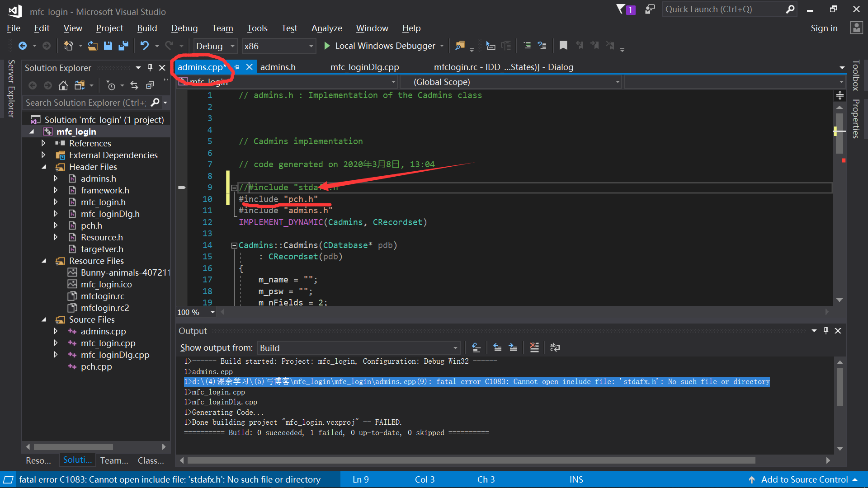This screenshot has width=868, height=488.
Task: Toggle Auto Hide pin on Output window
Action: (826, 330)
